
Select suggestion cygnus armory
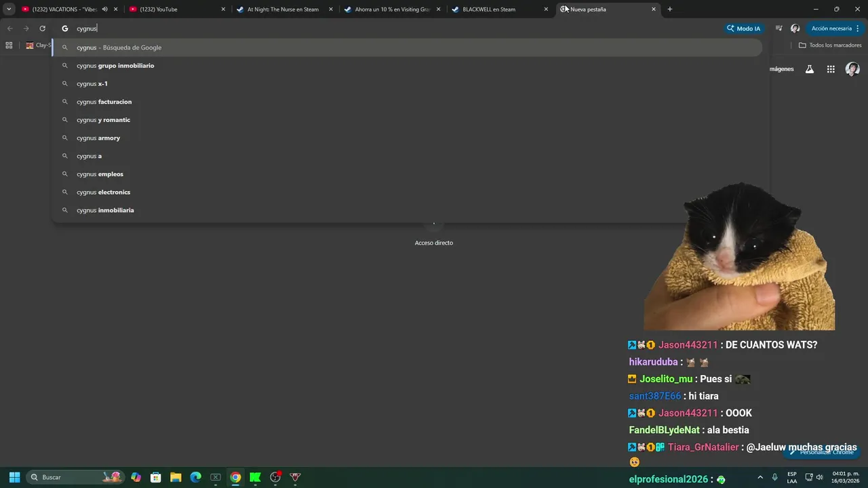[407, 138]
